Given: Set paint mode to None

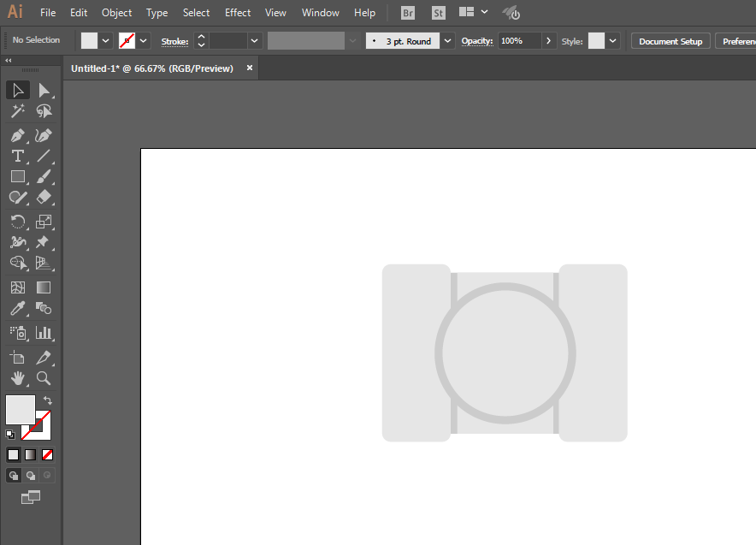Looking at the screenshot, I should pyautogui.click(x=47, y=455).
